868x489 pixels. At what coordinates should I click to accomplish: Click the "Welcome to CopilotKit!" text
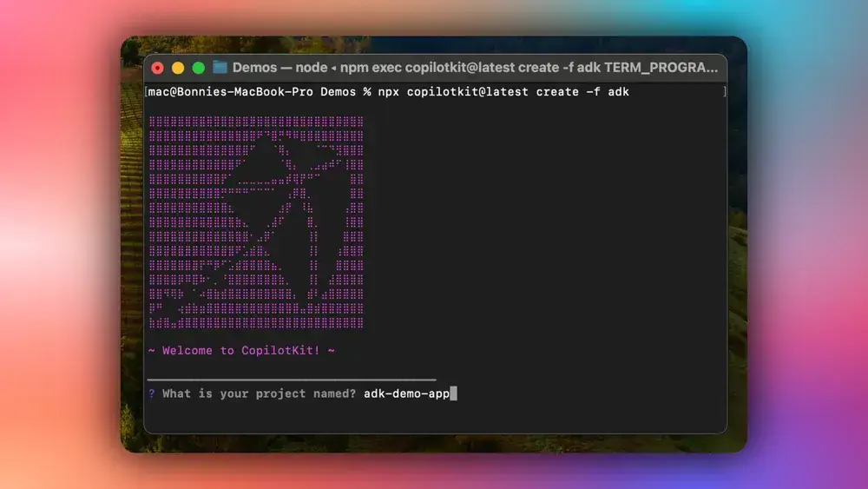[241, 351]
